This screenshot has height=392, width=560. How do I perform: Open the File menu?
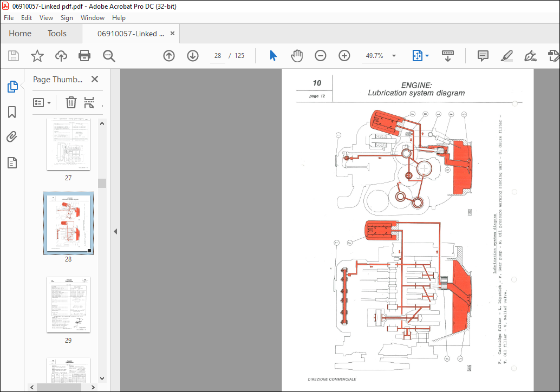9,17
